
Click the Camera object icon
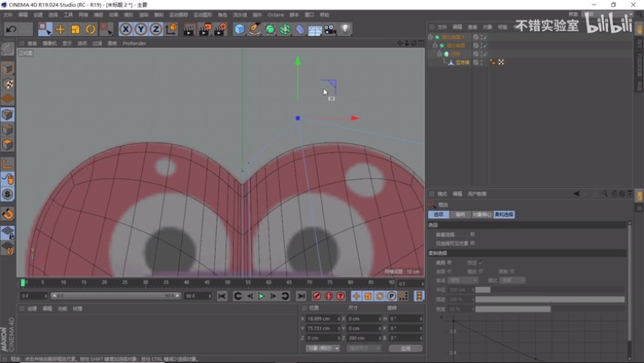(330, 29)
